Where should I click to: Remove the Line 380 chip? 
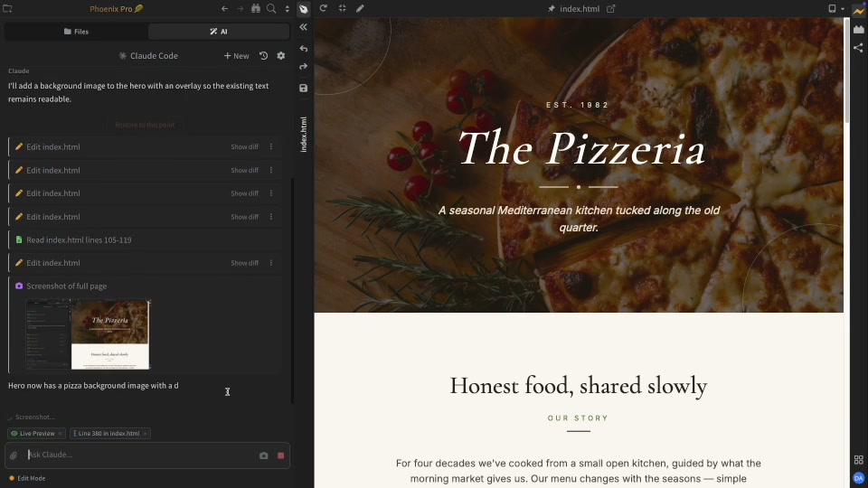click(x=145, y=434)
